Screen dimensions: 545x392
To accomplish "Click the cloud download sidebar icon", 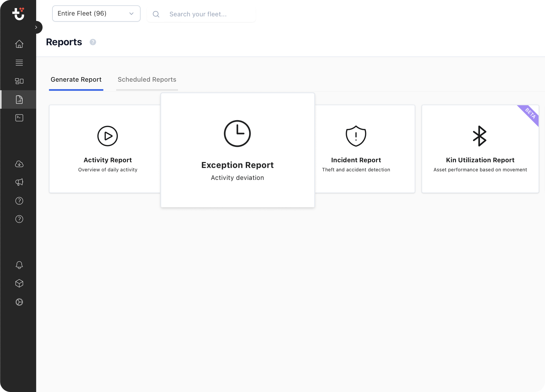I will click(19, 164).
